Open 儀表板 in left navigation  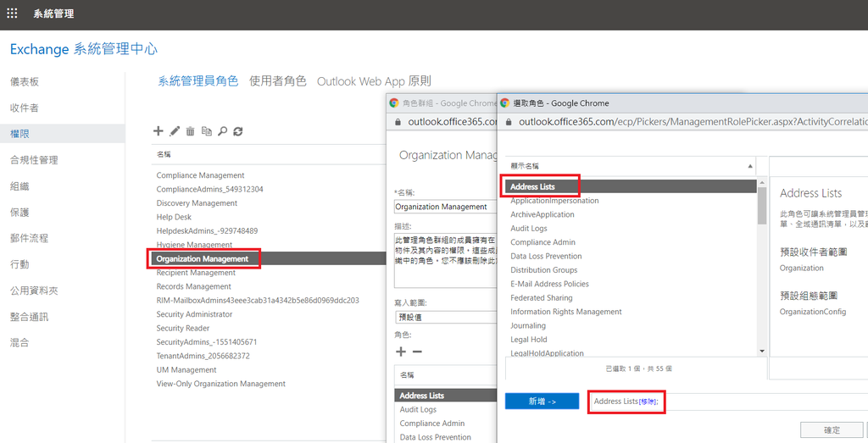[25, 82]
